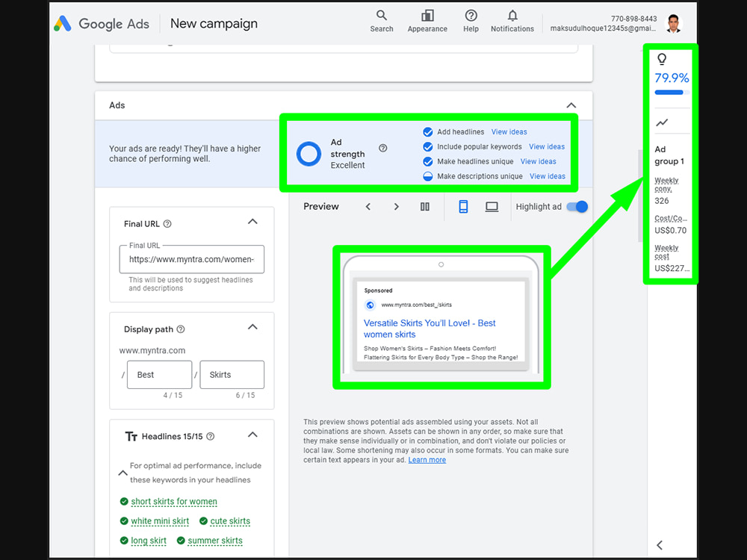Click the Include popular keywords check mark
This screenshot has width=747, height=560.
coord(428,146)
